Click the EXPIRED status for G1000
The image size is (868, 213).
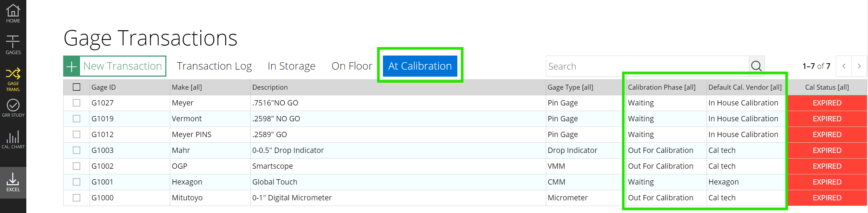click(827, 198)
